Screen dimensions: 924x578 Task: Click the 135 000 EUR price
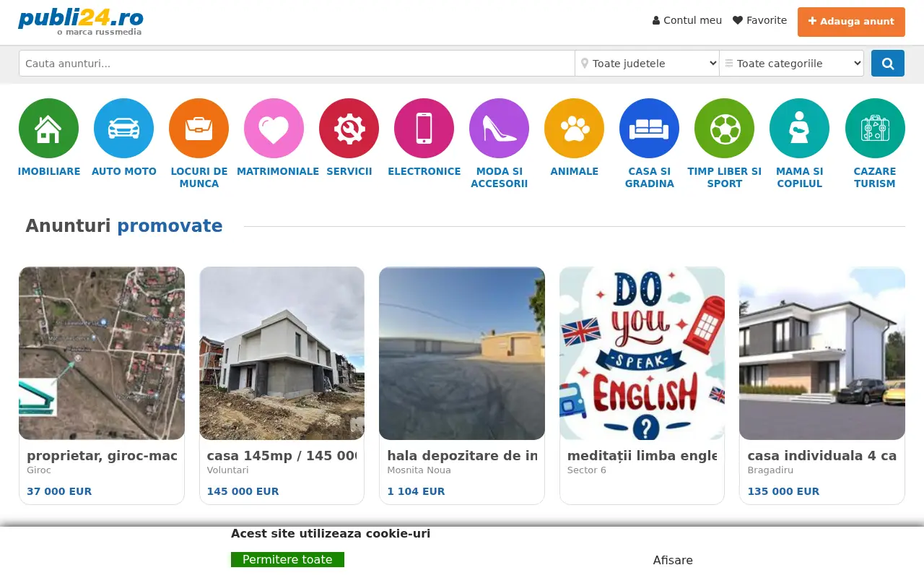(783, 491)
